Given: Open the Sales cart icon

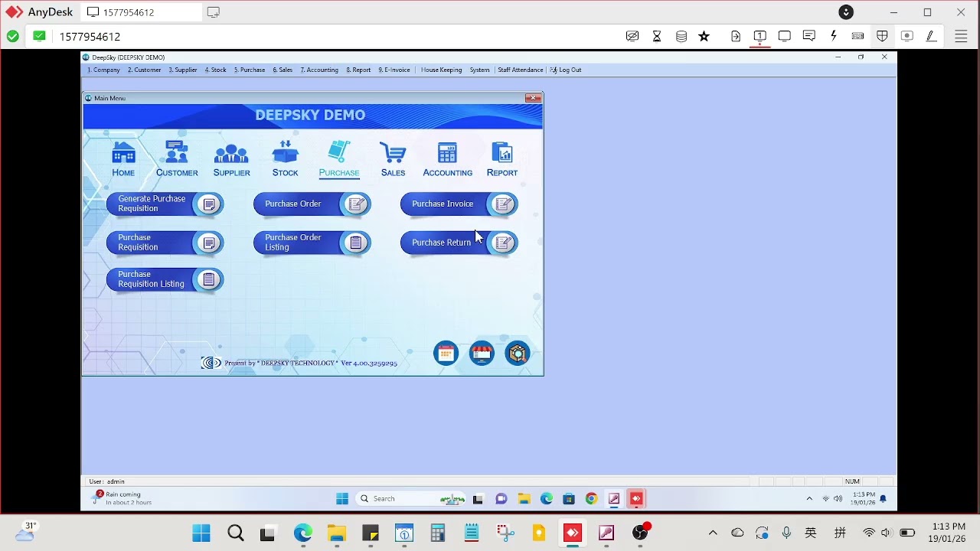Looking at the screenshot, I should click(393, 159).
